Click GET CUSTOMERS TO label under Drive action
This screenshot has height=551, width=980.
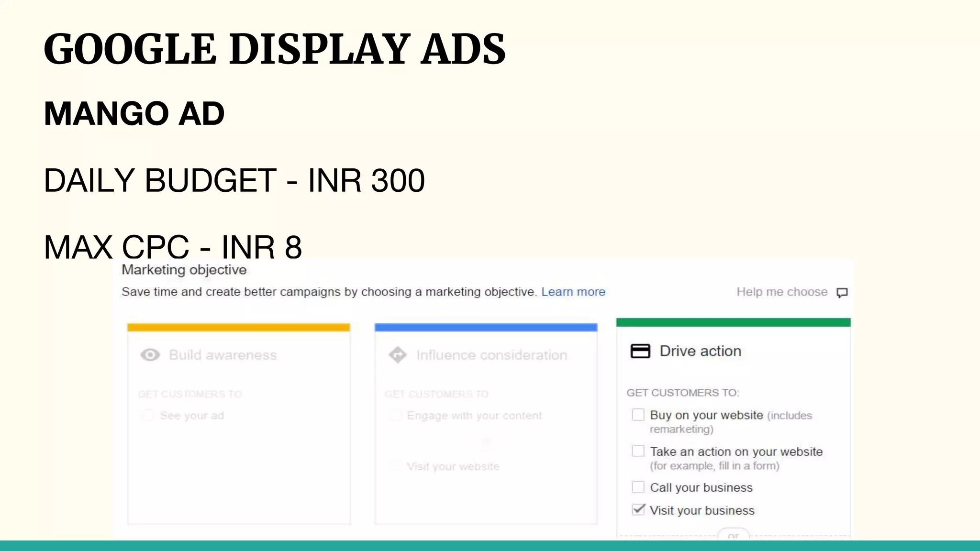[x=683, y=393]
